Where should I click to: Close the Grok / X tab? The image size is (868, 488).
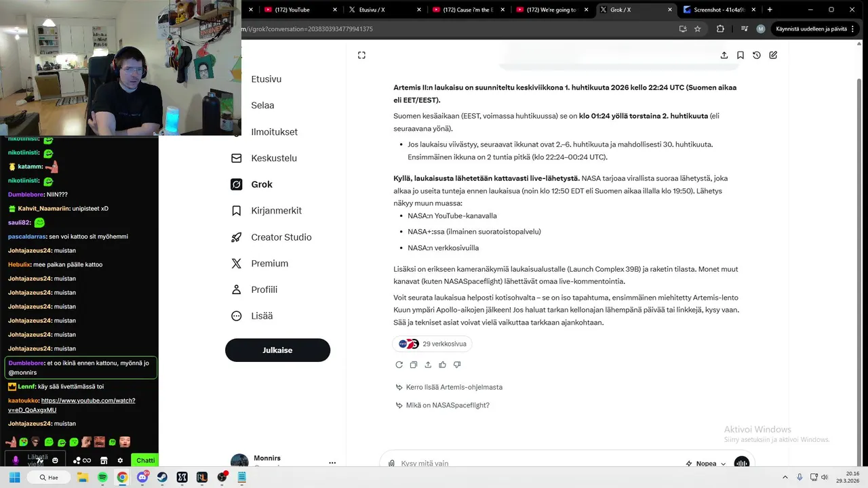[x=670, y=9]
